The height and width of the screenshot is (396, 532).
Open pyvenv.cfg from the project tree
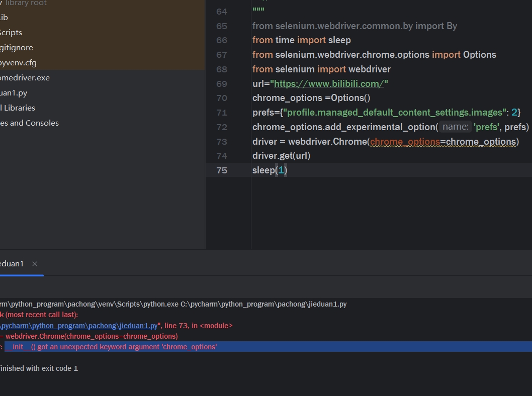[18, 62]
